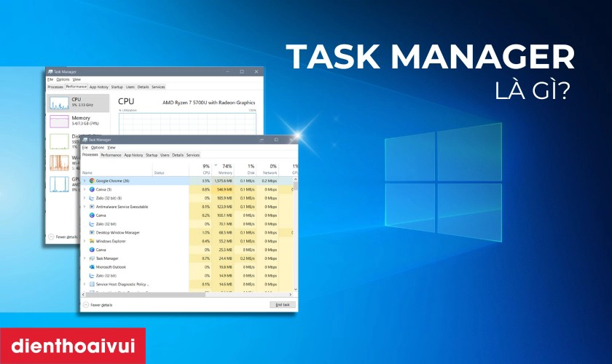Click the Desktop Window Manager icon
This screenshot has width=612, height=364.
pos(92,232)
